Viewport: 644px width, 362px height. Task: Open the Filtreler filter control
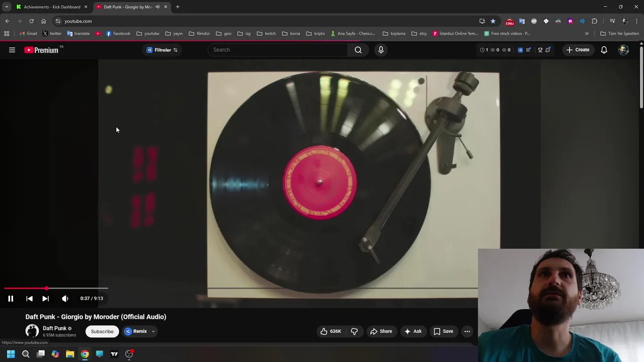(162, 50)
